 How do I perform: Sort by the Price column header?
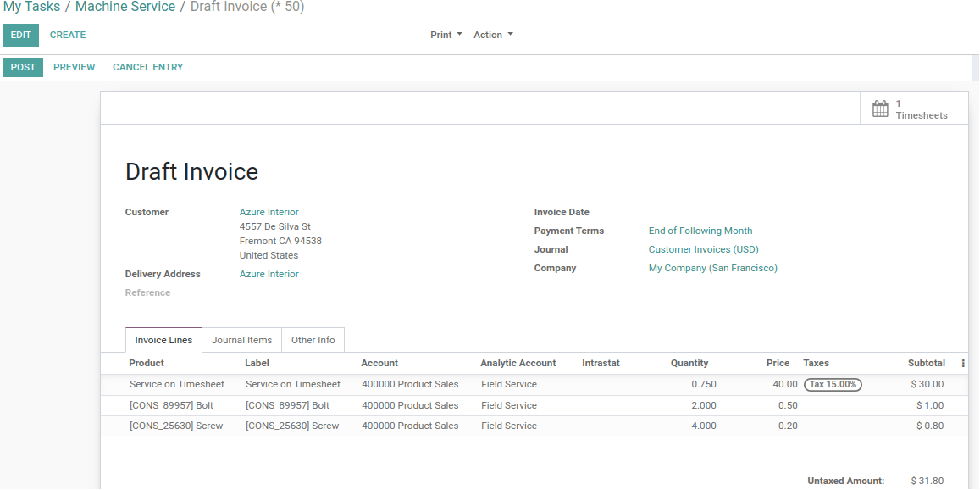778,363
